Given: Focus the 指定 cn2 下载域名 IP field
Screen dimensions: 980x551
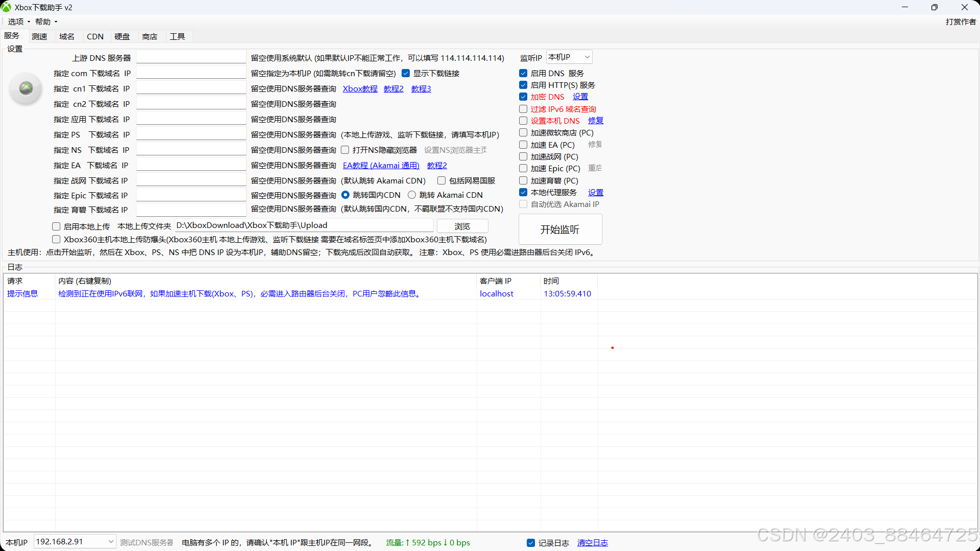Looking at the screenshot, I should tap(191, 103).
